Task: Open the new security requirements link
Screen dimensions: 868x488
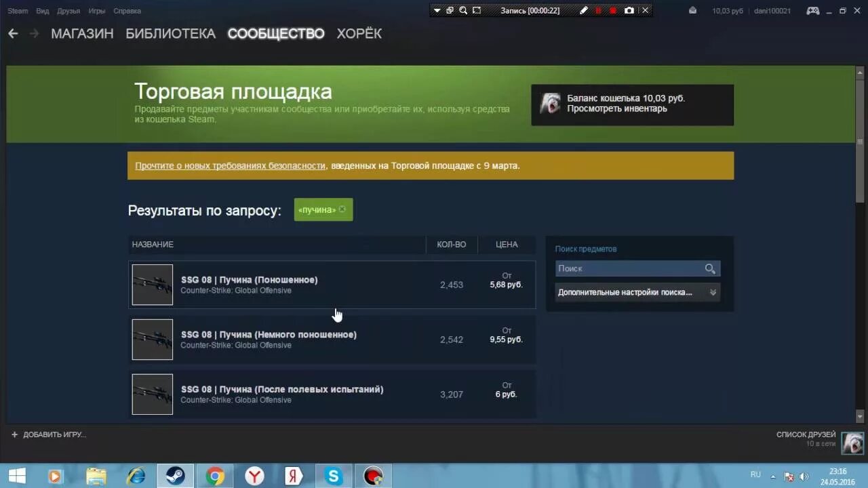Action: 231,165
